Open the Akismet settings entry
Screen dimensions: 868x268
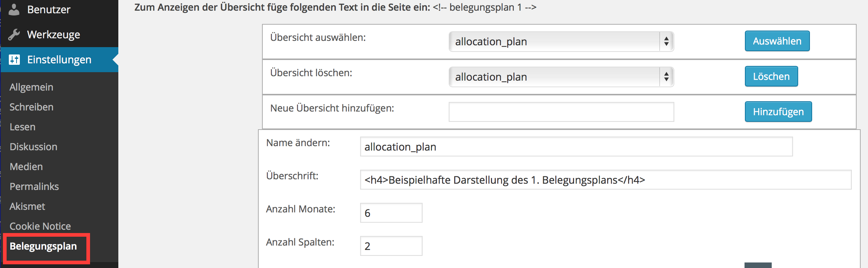click(27, 207)
